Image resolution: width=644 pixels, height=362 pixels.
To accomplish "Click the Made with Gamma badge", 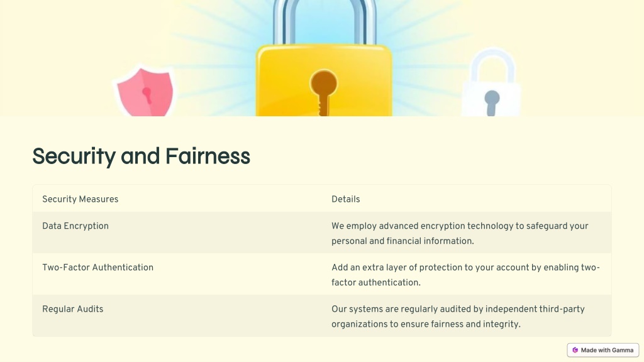I will coord(603,350).
